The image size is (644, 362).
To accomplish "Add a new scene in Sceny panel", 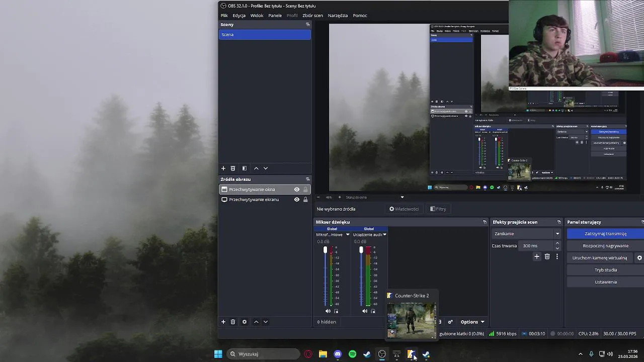I will point(223,168).
